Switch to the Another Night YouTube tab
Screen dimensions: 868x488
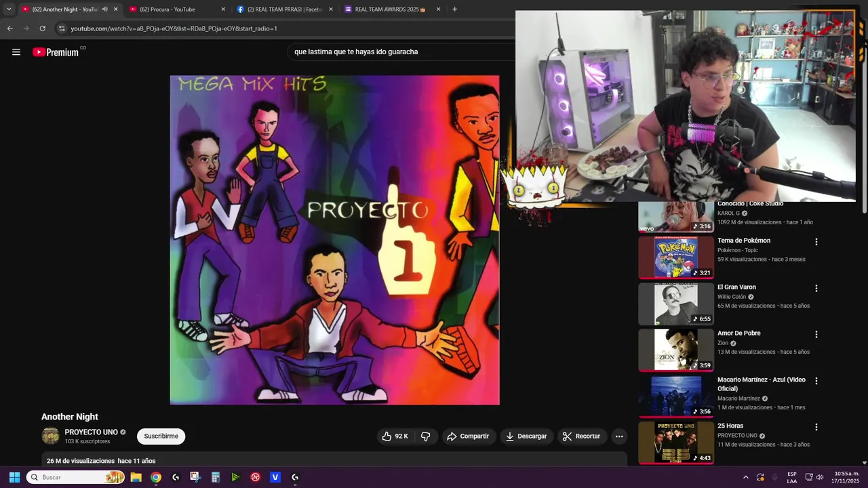click(61, 9)
